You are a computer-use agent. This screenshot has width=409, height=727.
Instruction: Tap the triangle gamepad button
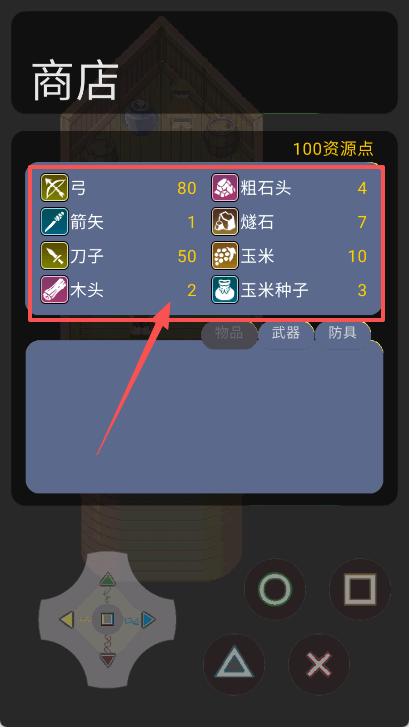coord(234,664)
